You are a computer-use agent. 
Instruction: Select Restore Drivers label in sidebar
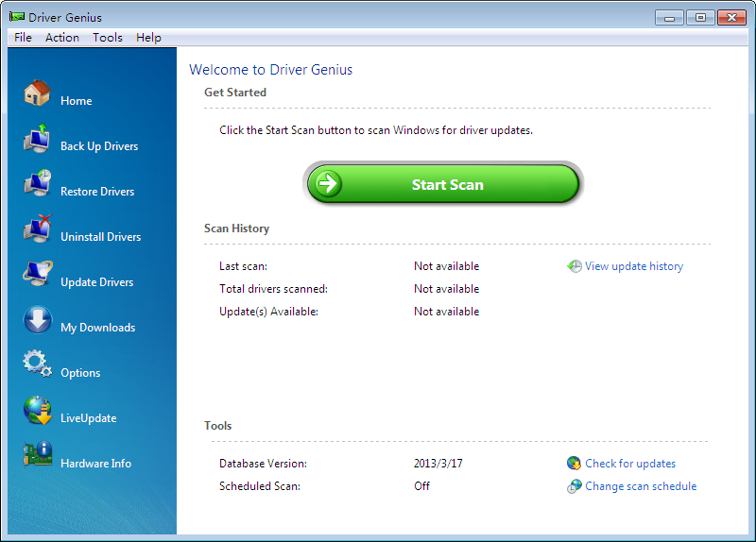pyautogui.click(x=97, y=192)
